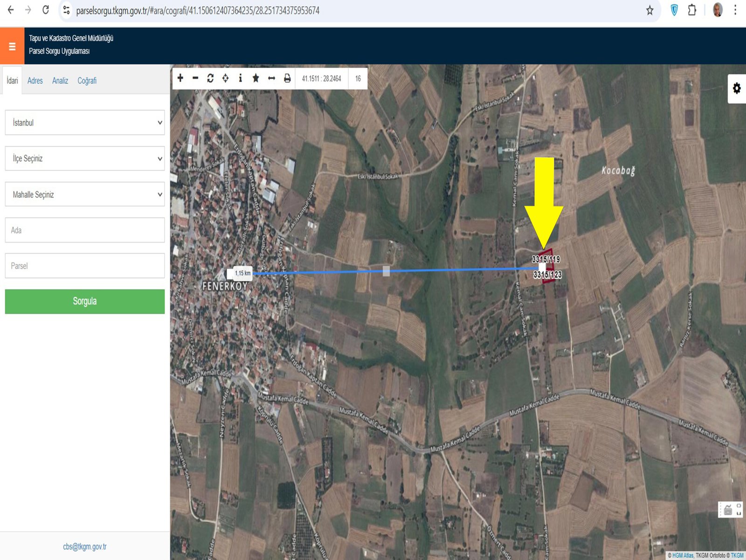Open the Mahalle Seçiniz dropdown

pyautogui.click(x=85, y=194)
